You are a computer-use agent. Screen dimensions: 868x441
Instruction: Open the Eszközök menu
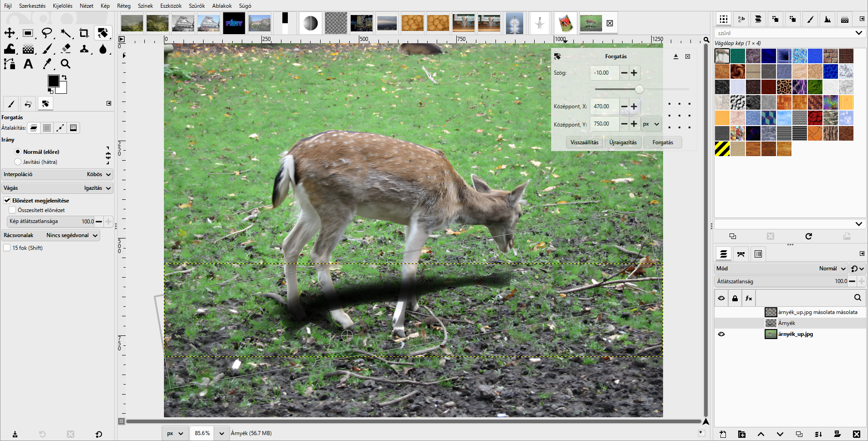coord(171,6)
